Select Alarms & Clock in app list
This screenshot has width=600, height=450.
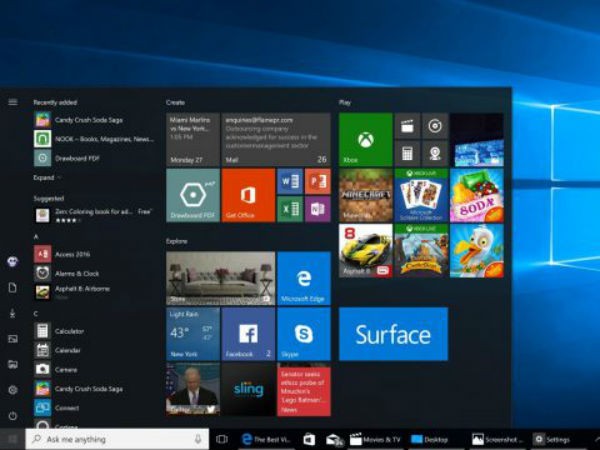pyautogui.click(x=76, y=273)
